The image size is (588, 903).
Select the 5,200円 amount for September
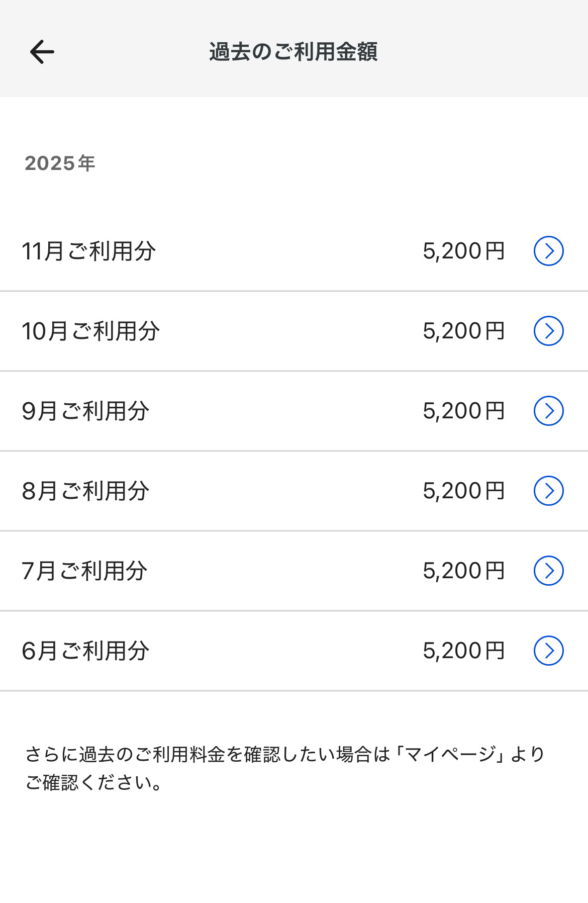[463, 411]
